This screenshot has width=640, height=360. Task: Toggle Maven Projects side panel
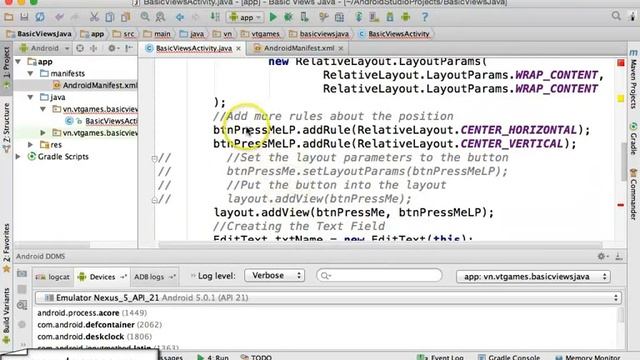(633, 80)
